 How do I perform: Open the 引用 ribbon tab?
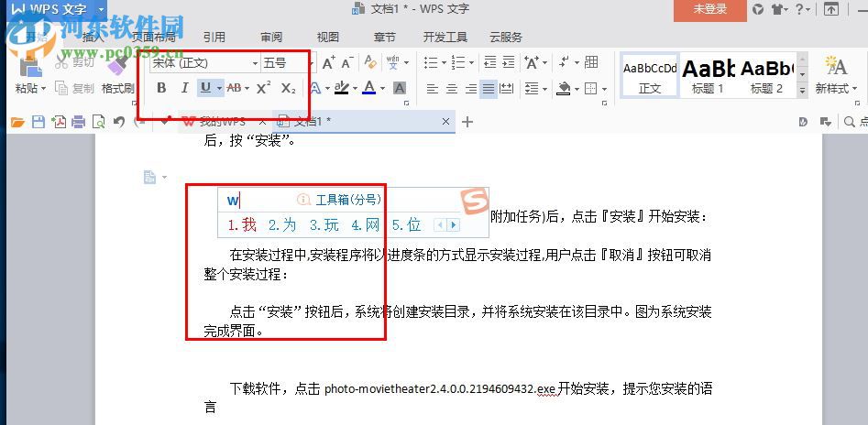pos(214,37)
